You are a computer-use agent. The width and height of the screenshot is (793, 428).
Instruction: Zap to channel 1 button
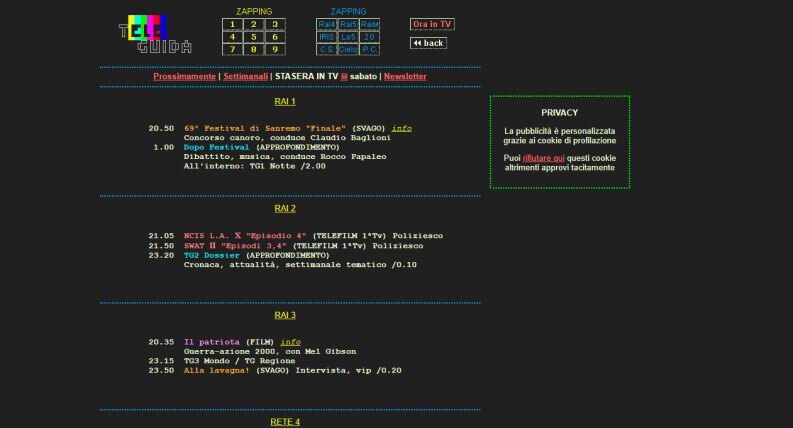click(x=232, y=24)
